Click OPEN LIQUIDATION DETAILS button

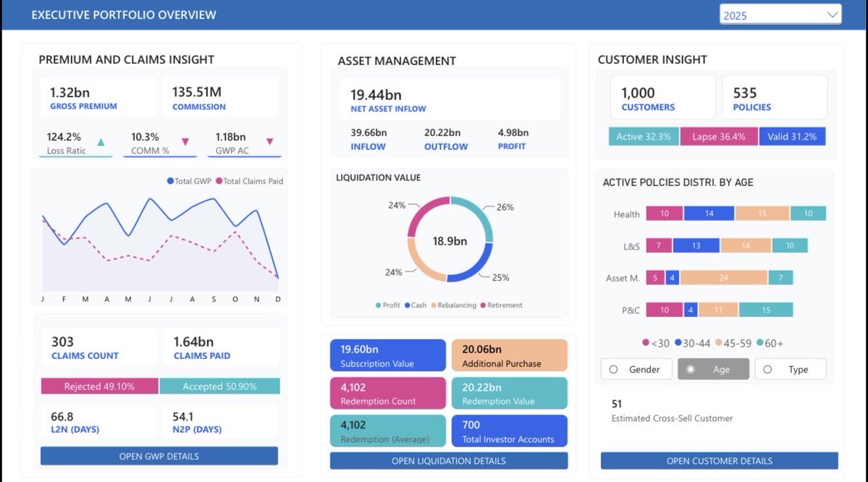pyautogui.click(x=448, y=460)
